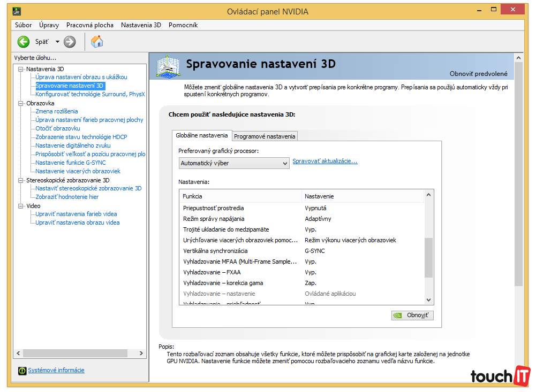This screenshot has width=536, height=392.
Task: Collapse the Obrazovka tree node
Action: coord(21,103)
